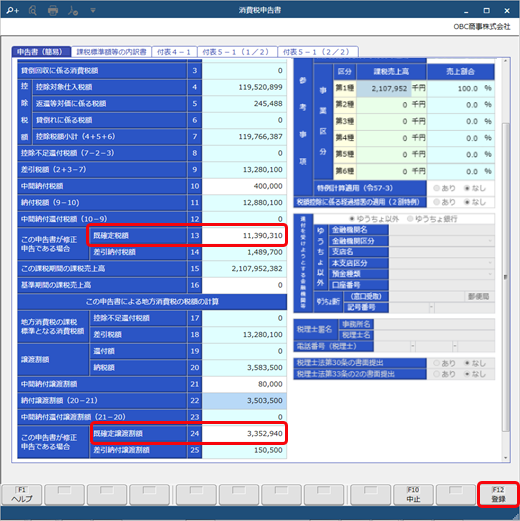520x521 pixels.
Task: Click the 口座番号 input field
Action: (x=442, y=285)
